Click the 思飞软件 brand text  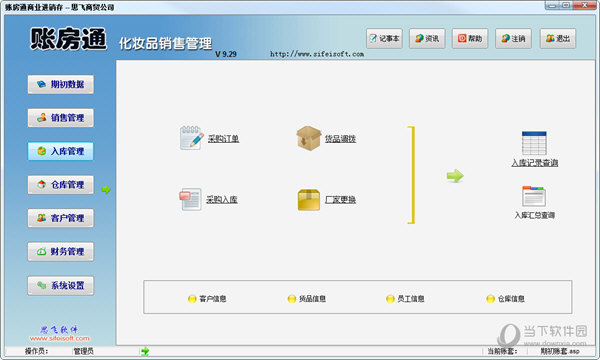click(59, 329)
